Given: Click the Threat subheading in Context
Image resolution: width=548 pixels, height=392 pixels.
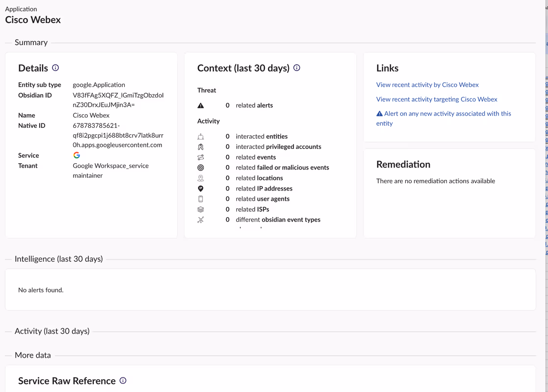Looking at the screenshot, I should [207, 91].
